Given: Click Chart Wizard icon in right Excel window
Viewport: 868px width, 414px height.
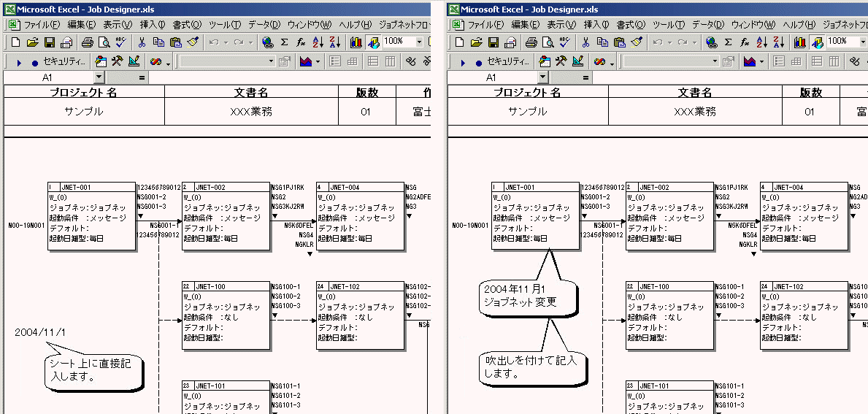Looking at the screenshot, I should pyautogui.click(x=800, y=42).
